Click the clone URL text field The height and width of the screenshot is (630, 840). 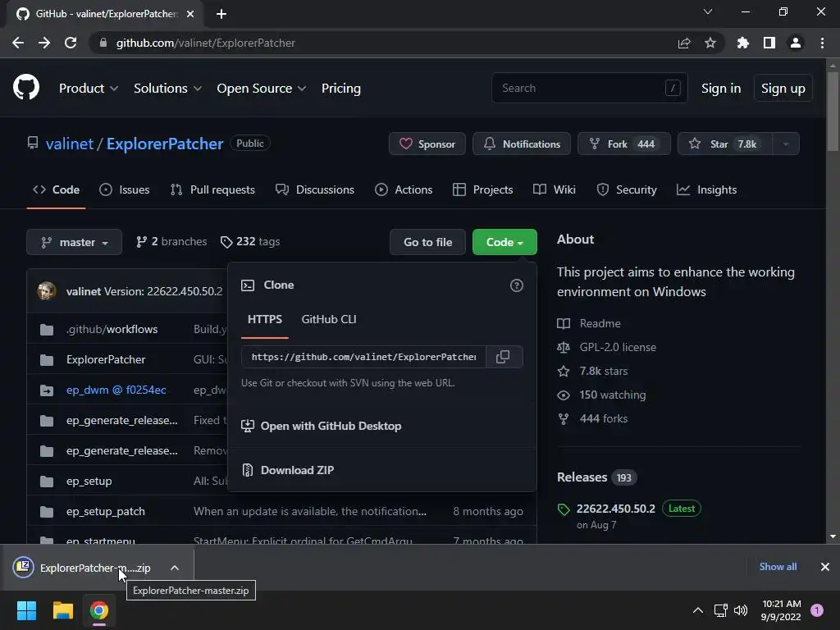pos(363,357)
